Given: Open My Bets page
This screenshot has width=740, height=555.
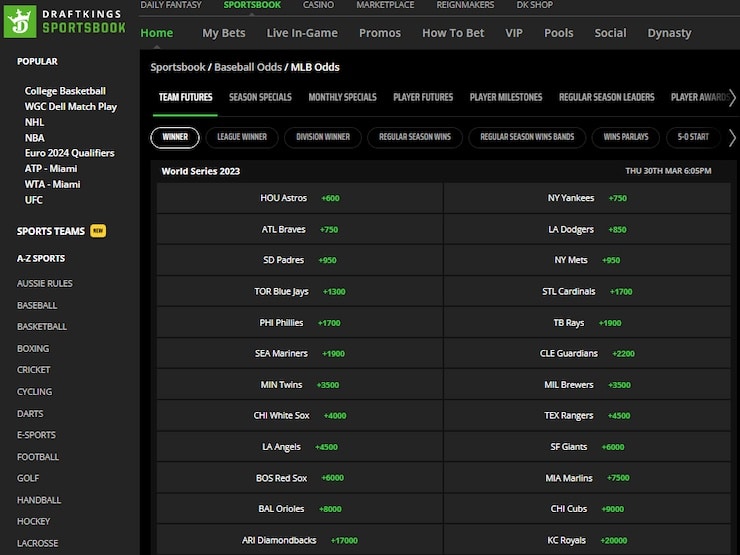Looking at the screenshot, I should pos(224,33).
